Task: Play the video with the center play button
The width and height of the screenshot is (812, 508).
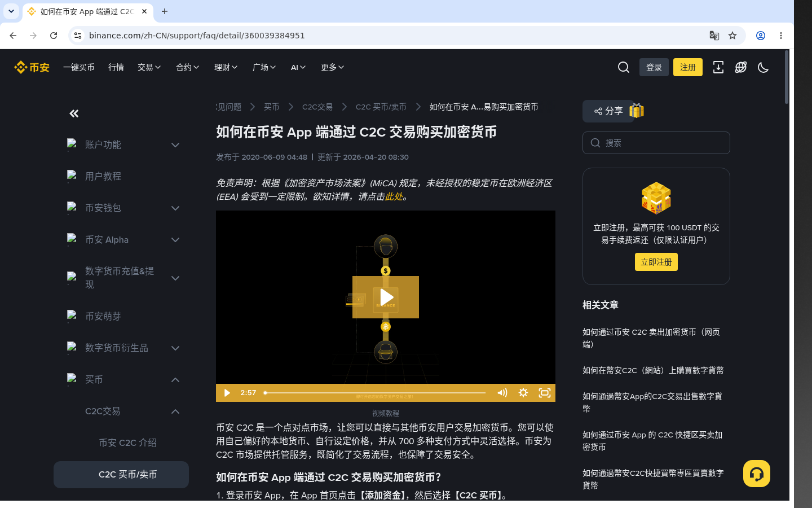Action: 386,297
